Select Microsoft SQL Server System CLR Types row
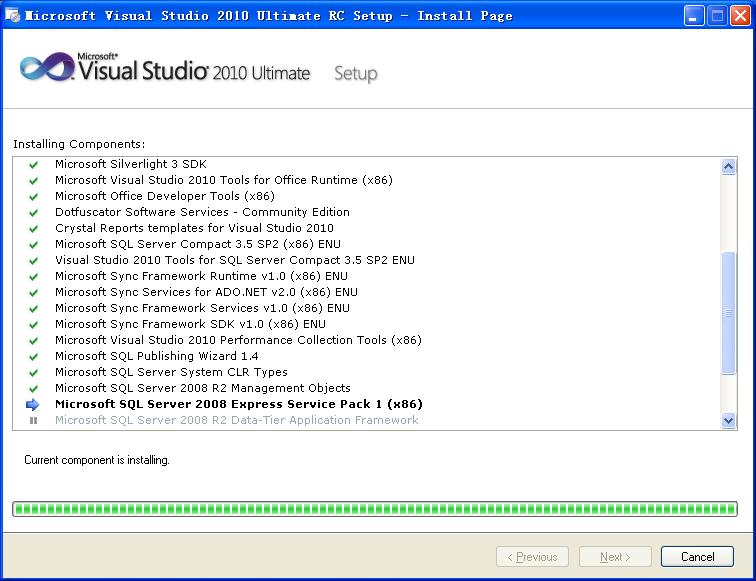The width and height of the screenshot is (756, 581). point(171,372)
